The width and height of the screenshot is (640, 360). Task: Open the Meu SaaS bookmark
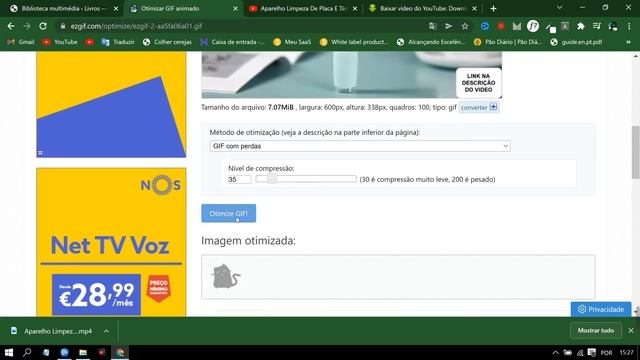click(292, 42)
